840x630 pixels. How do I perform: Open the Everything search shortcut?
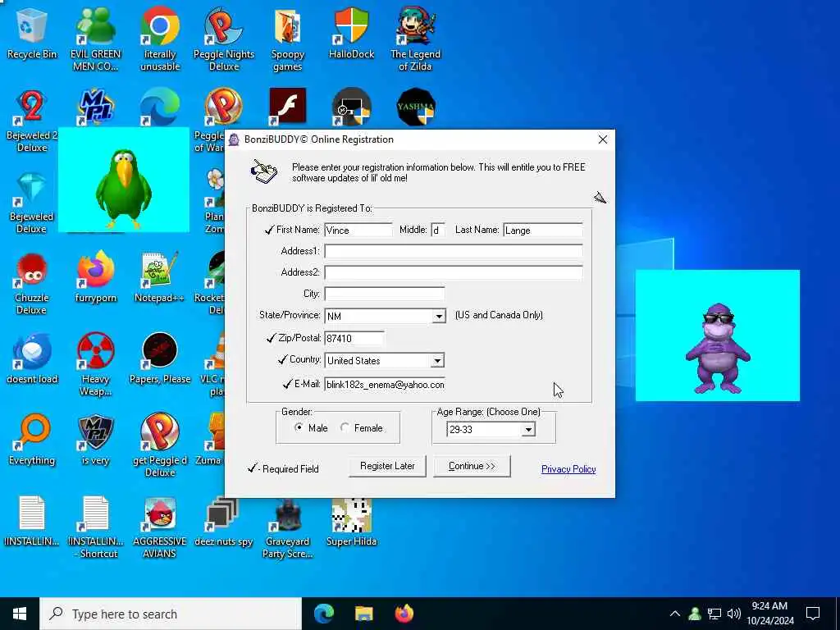click(32, 440)
